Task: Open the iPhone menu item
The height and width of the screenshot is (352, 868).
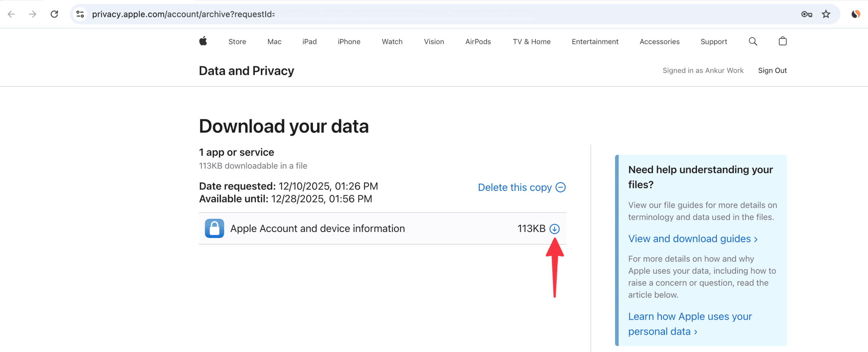Action: tap(349, 41)
